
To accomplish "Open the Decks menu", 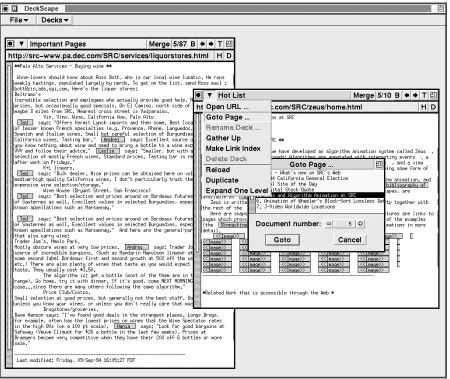I will (55, 20).
